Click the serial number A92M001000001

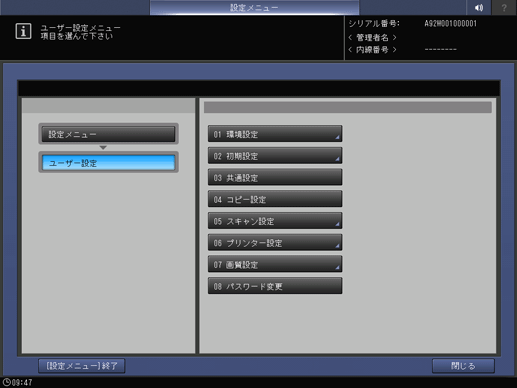(450, 24)
